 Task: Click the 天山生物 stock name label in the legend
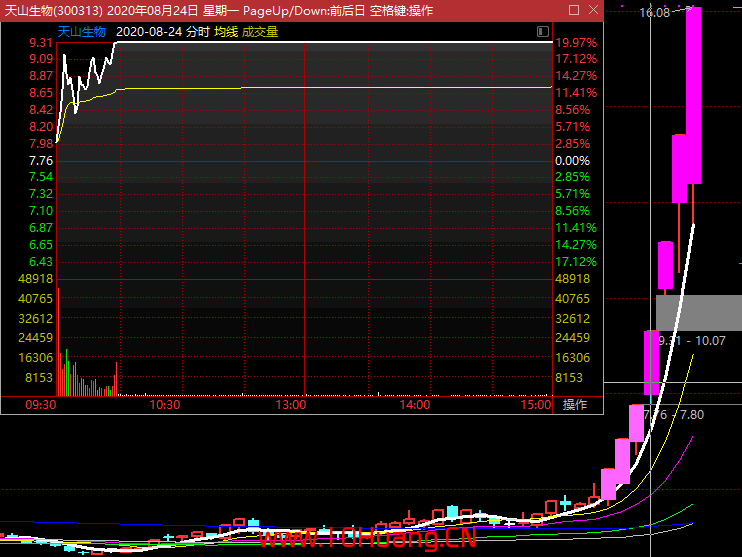pyautogui.click(x=81, y=32)
